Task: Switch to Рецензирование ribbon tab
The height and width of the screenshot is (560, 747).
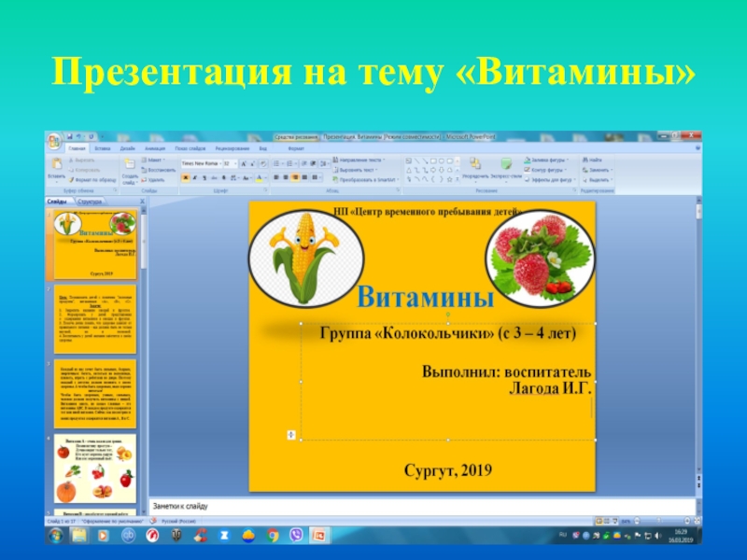Action: [x=232, y=148]
